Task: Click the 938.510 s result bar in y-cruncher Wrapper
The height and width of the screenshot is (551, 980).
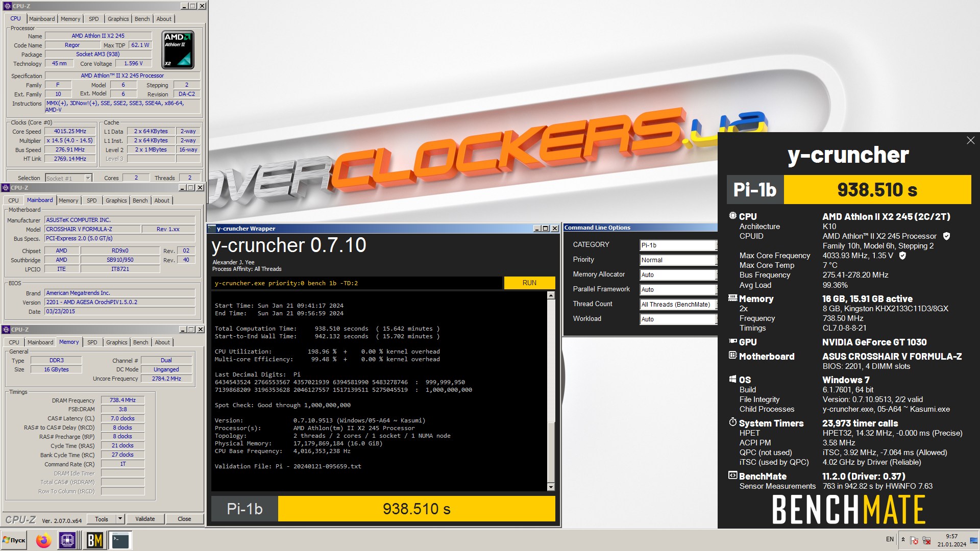Action: [416, 509]
